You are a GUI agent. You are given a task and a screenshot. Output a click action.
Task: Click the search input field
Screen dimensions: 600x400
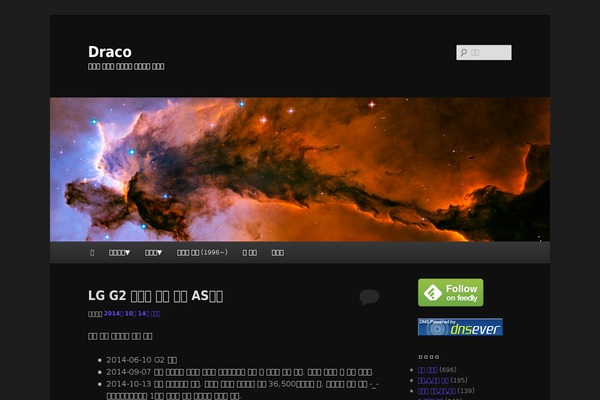click(484, 52)
